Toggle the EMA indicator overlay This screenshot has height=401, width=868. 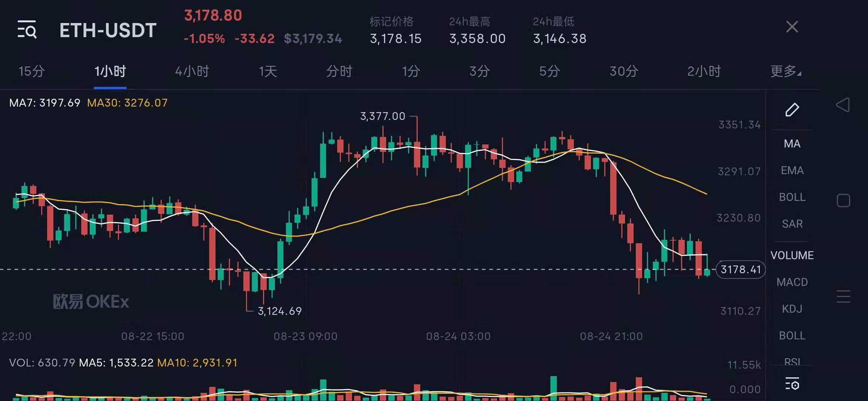[x=792, y=170]
